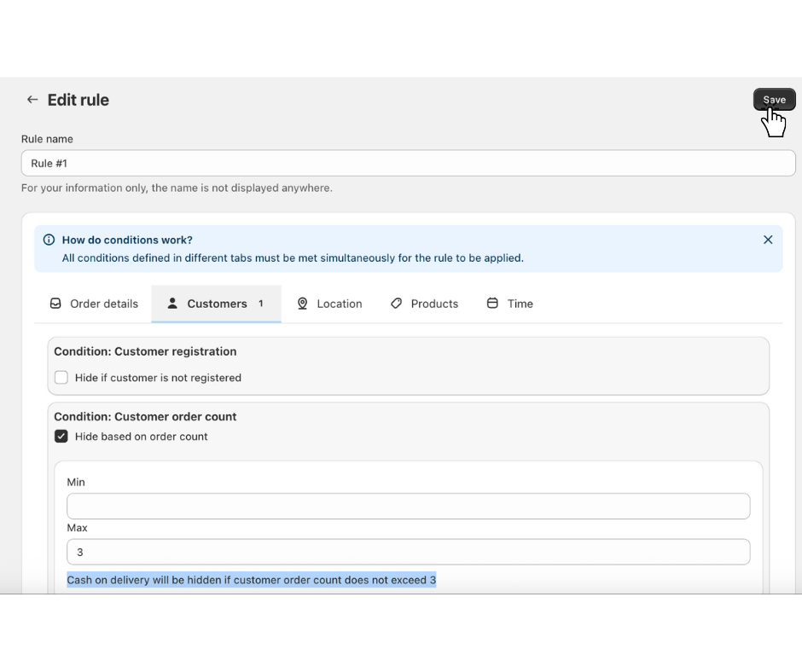
Task: Click the Min order count field
Action: 408,506
